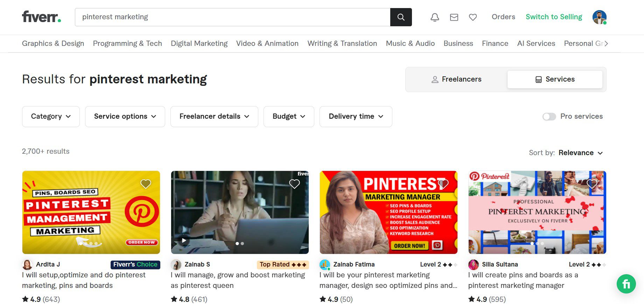This screenshot has width=644, height=304.
Task: Expand the Category filter
Action: click(x=51, y=117)
